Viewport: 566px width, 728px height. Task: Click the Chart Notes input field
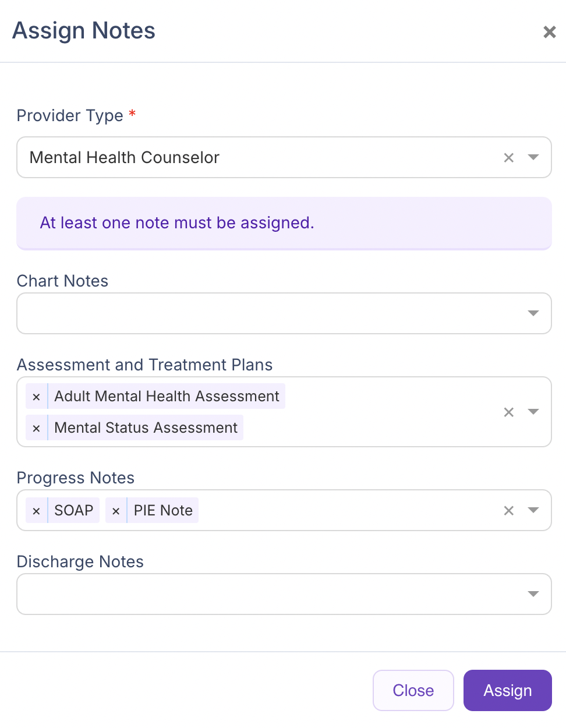(262, 313)
